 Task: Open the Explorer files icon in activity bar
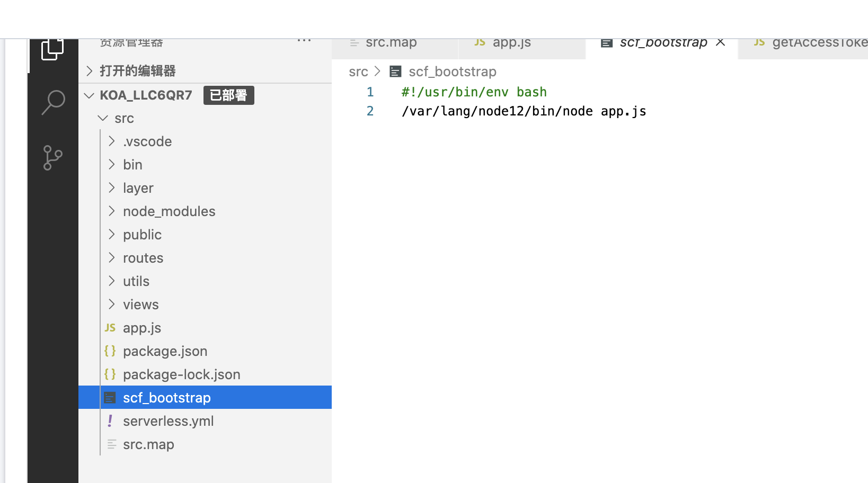tap(52, 49)
